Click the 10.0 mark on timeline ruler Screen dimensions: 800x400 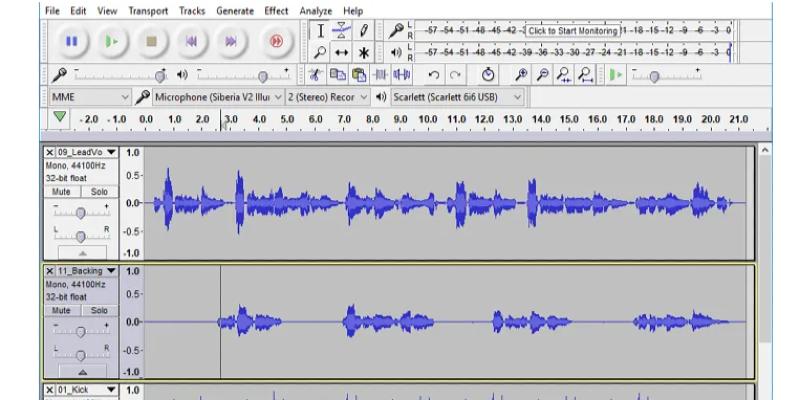pos(428,119)
